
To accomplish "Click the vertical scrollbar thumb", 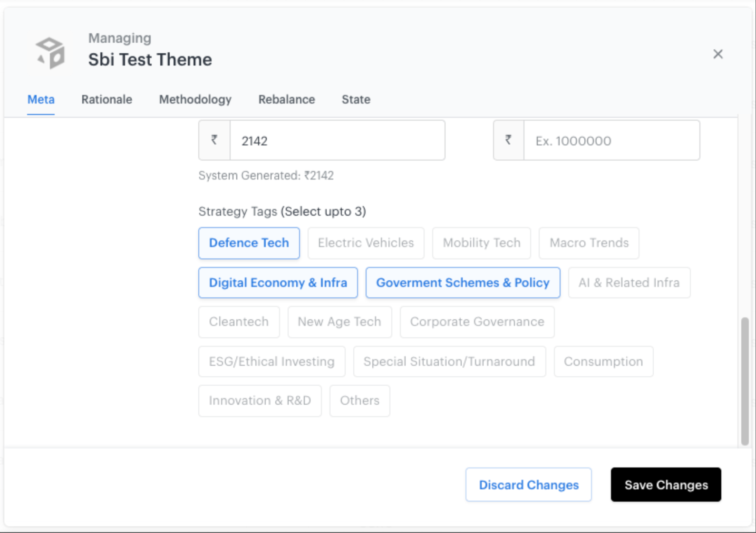I will coord(745,381).
